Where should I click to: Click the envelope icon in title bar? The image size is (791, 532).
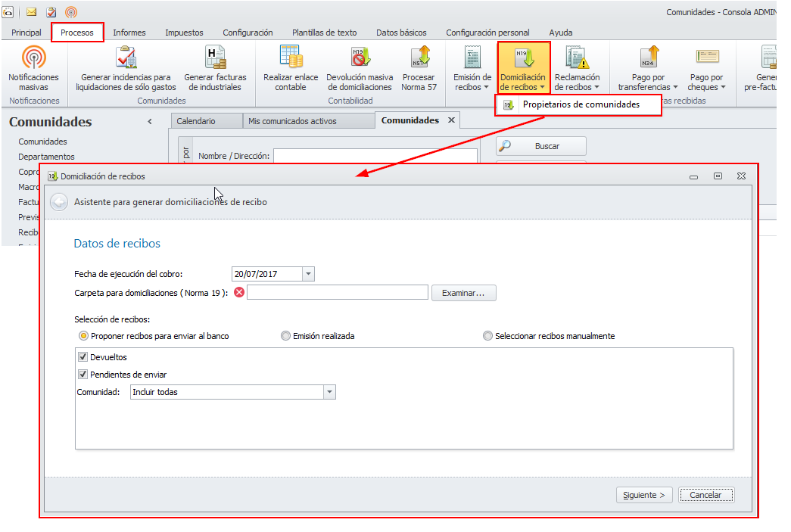pyautogui.click(x=31, y=11)
